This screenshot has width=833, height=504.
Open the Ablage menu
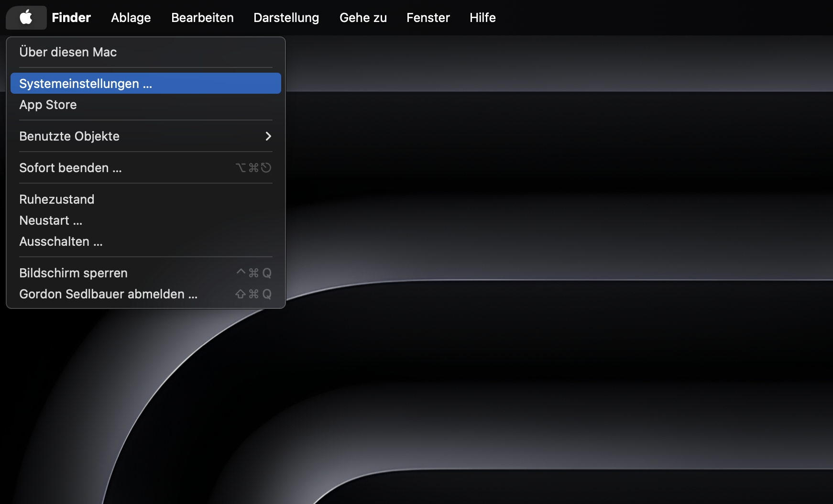(131, 17)
